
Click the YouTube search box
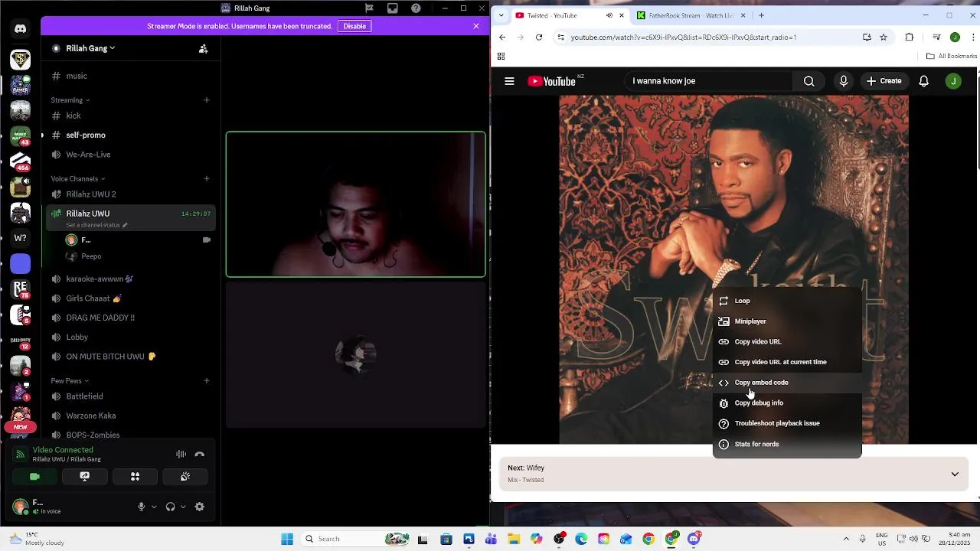click(x=707, y=81)
